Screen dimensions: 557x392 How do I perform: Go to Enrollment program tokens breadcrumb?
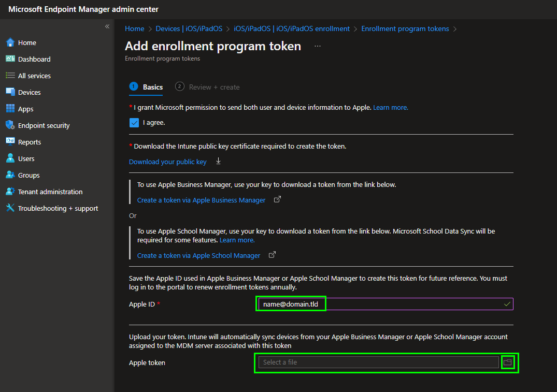pos(405,28)
